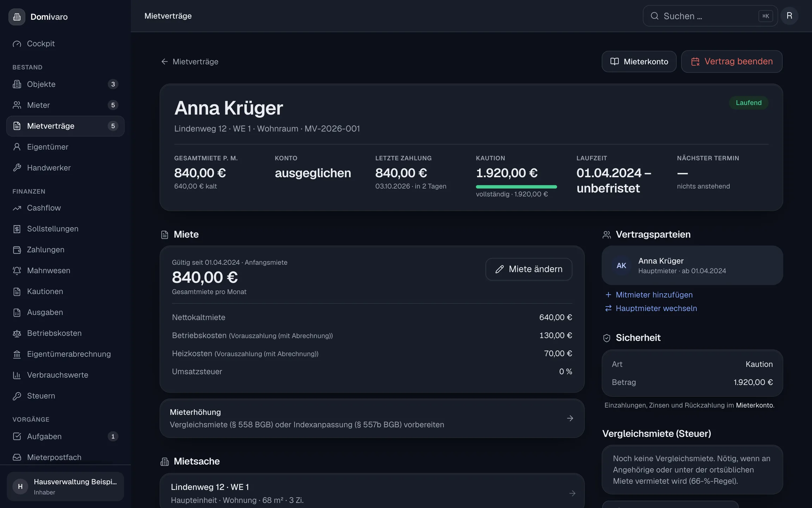Click Mitmieter hinzufügen link
812x508 pixels.
coord(649,295)
